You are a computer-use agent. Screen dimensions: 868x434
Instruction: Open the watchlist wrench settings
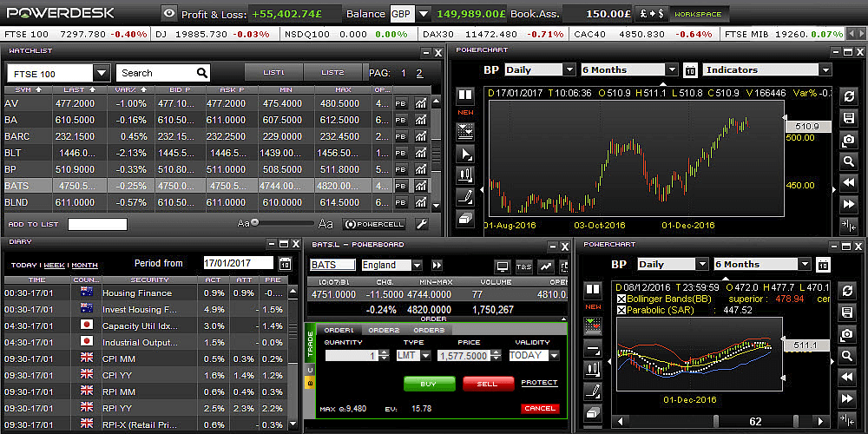tap(421, 224)
